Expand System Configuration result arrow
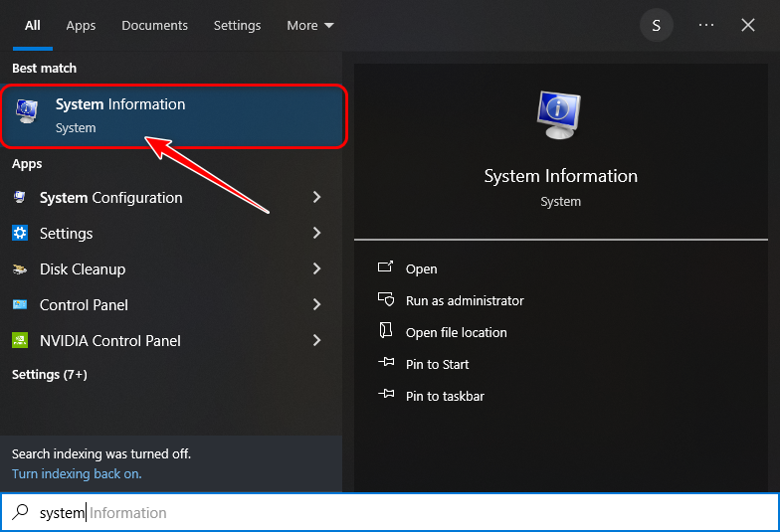 [316, 198]
